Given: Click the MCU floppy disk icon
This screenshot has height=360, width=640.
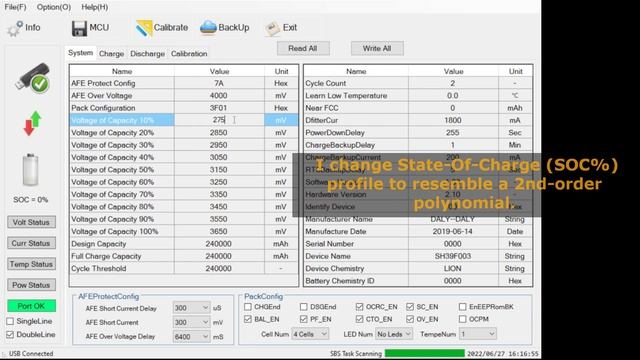Looking at the screenshot, I should tap(79, 28).
